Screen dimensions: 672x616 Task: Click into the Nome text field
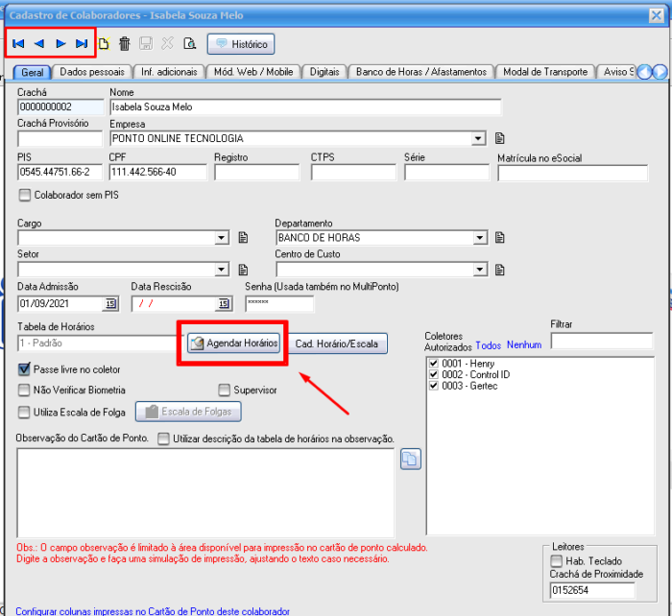[x=305, y=107]
